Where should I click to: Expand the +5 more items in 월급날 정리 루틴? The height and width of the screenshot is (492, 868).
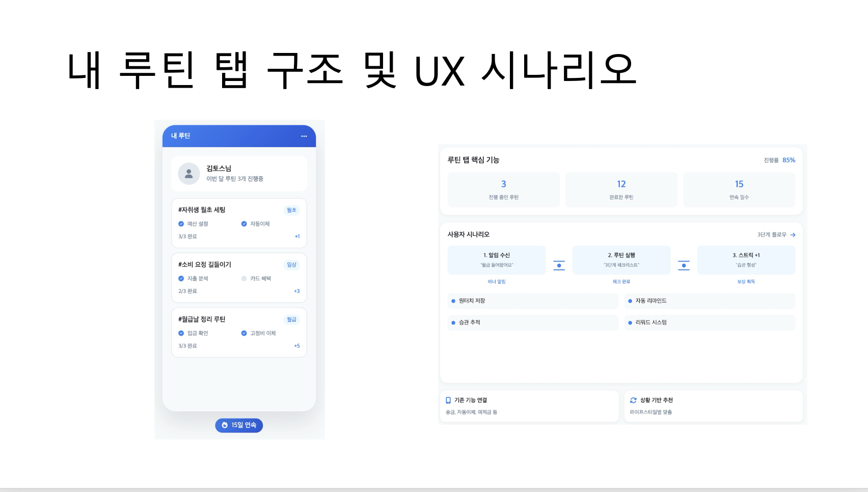297,346
